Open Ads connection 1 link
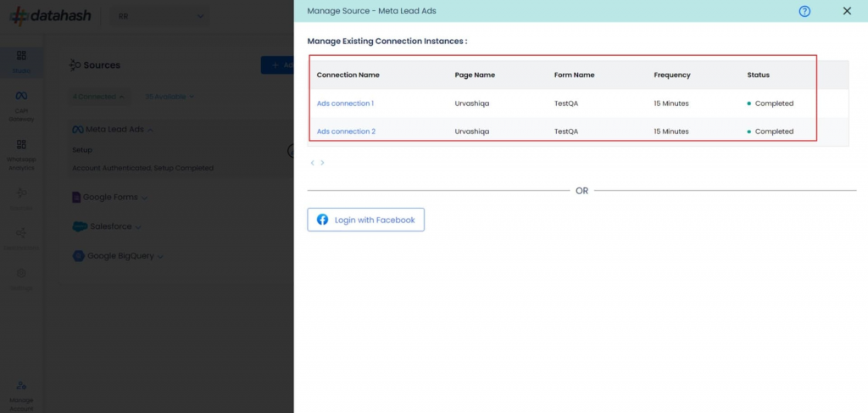The image size is (868, 413). click(x=346, y=103)
